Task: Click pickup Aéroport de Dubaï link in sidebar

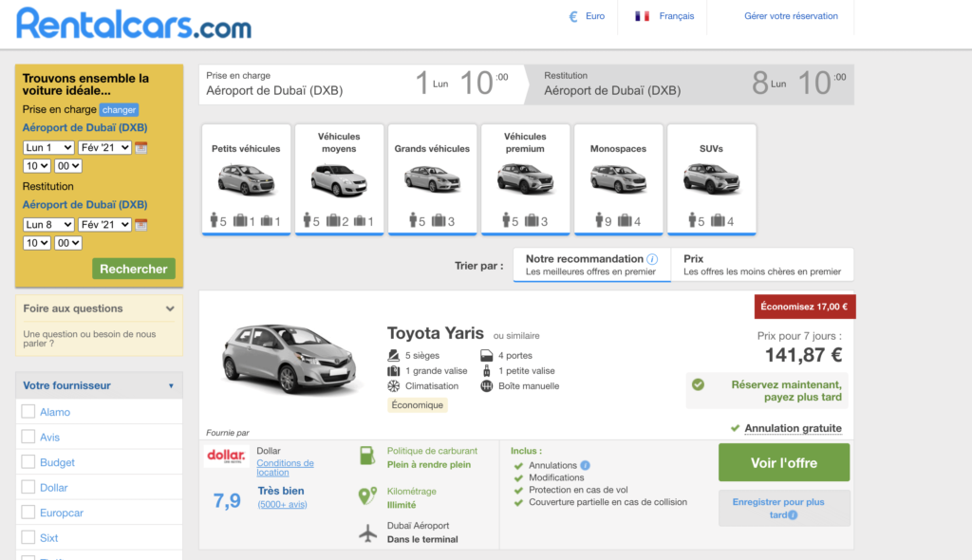Action: (84, 128)
